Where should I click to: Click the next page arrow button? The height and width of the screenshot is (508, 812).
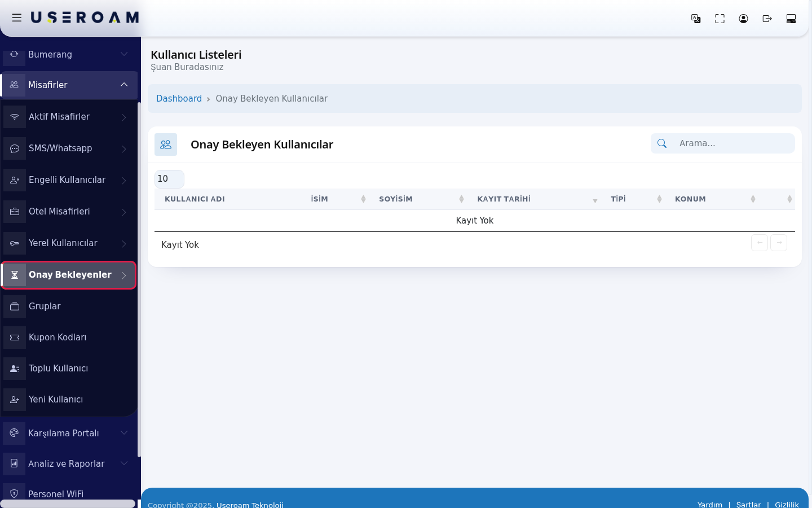(x=779, y=243)
